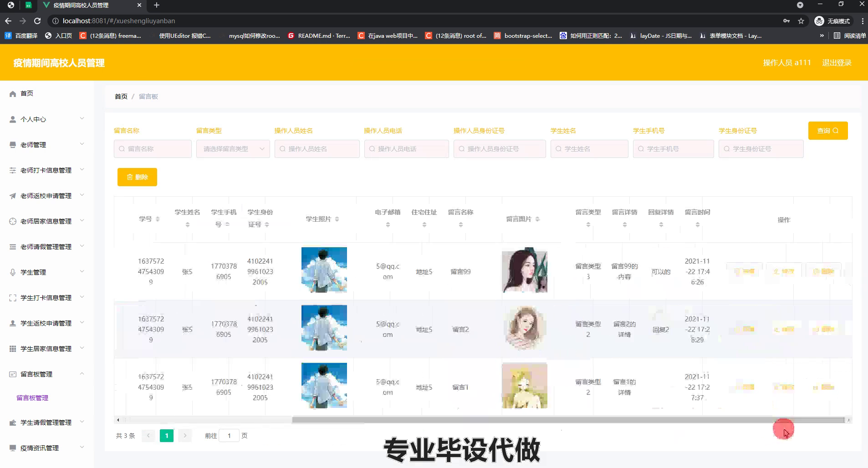This screenshot has height=468, width=868.
Task: Open a new browser tab with plus icon
Action: (157, 5)
